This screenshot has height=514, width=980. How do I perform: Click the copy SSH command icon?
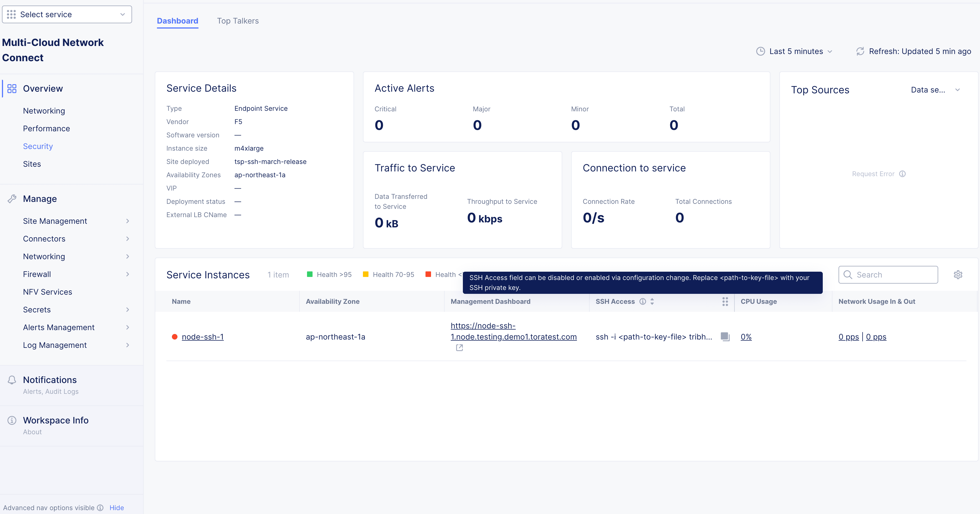[x=725, y=336]
